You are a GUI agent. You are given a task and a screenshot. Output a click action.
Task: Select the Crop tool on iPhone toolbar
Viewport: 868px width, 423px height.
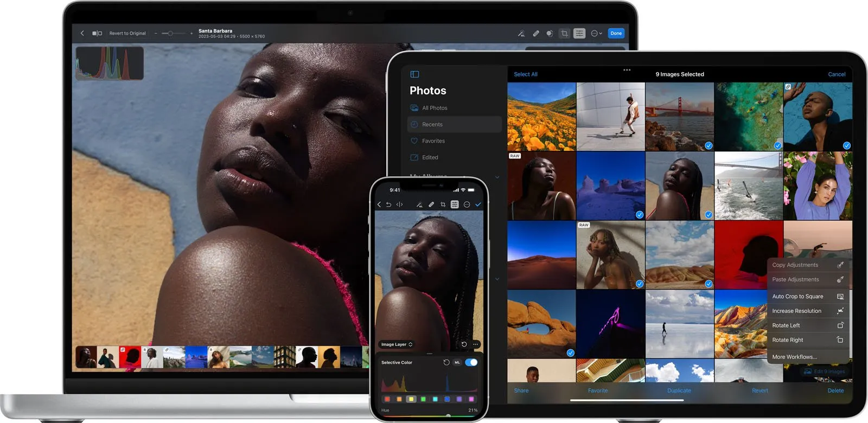(x=443, y=204)
